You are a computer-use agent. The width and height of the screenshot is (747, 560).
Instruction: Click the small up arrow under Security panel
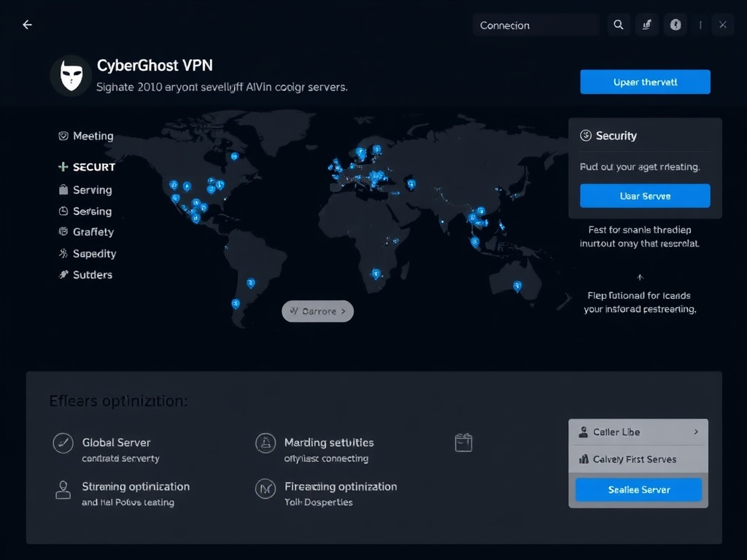[640, 276]
